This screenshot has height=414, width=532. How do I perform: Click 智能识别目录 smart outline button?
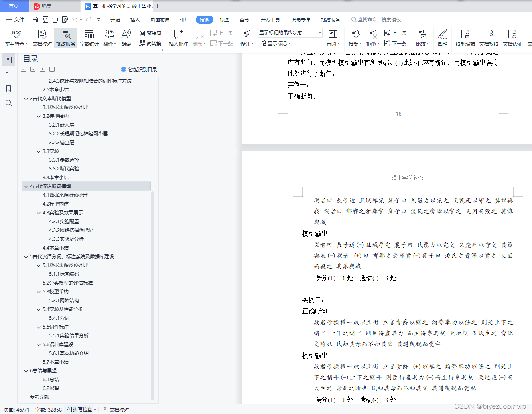[139, 69]
